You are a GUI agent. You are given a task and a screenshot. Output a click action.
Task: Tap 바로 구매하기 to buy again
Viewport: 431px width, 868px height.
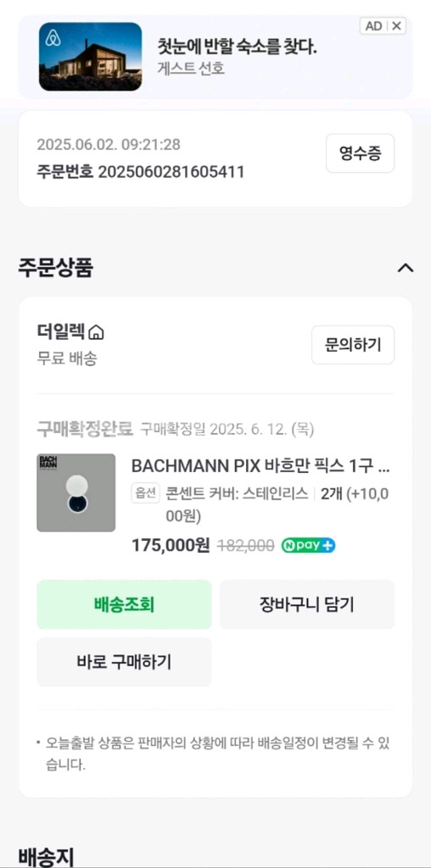coord(124,662)
